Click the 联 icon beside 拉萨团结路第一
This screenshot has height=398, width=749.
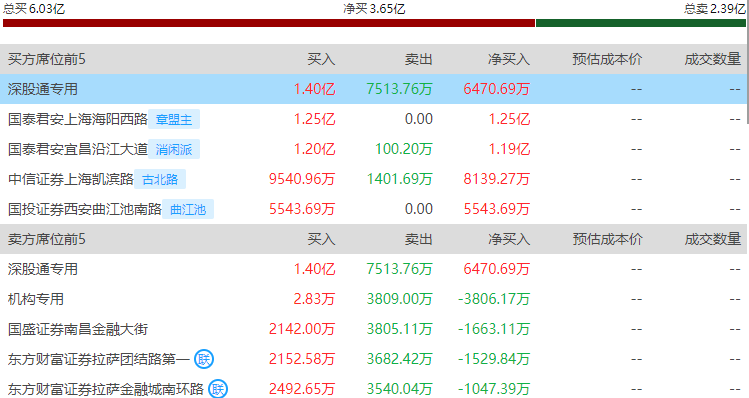[x=204, y=359]
